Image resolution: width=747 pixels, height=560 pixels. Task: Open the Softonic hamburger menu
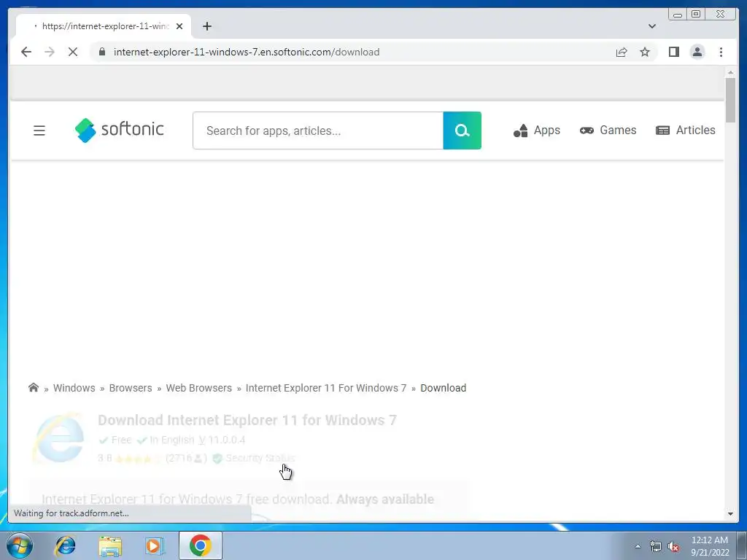(x=39, y=131)
